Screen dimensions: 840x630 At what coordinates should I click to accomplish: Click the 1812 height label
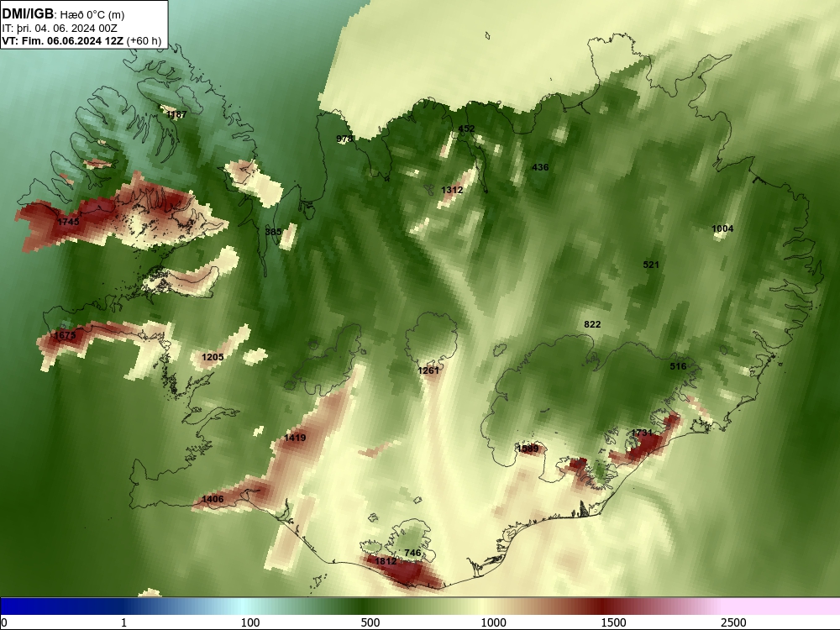(x=386, y=561)
